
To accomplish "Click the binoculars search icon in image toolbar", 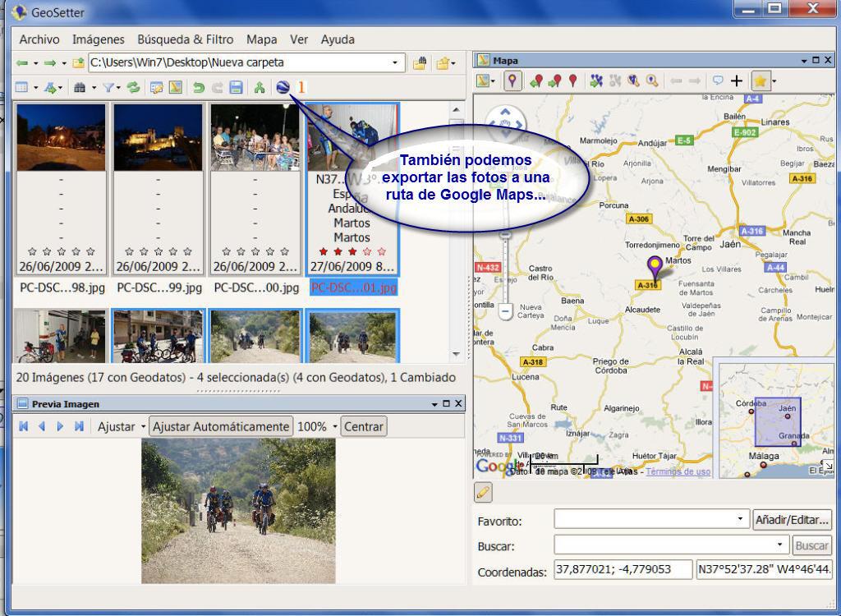I will pyautogui.click(x=80, y=87).
